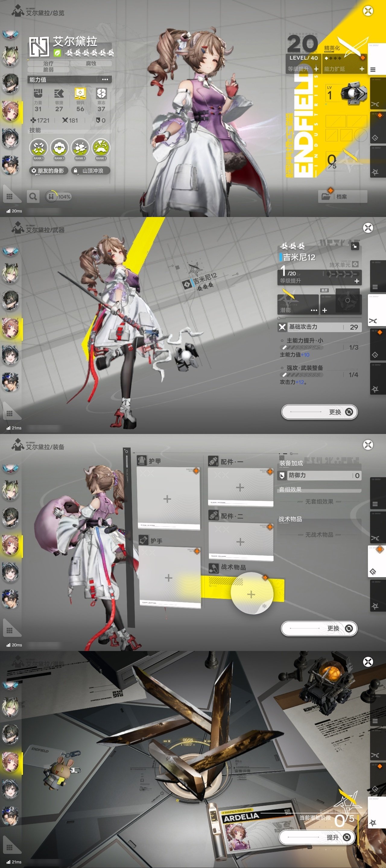Click the magnifier inspect icon beside the 104% badge
Viewport: 386px width, 868px height.
[33, 197]
